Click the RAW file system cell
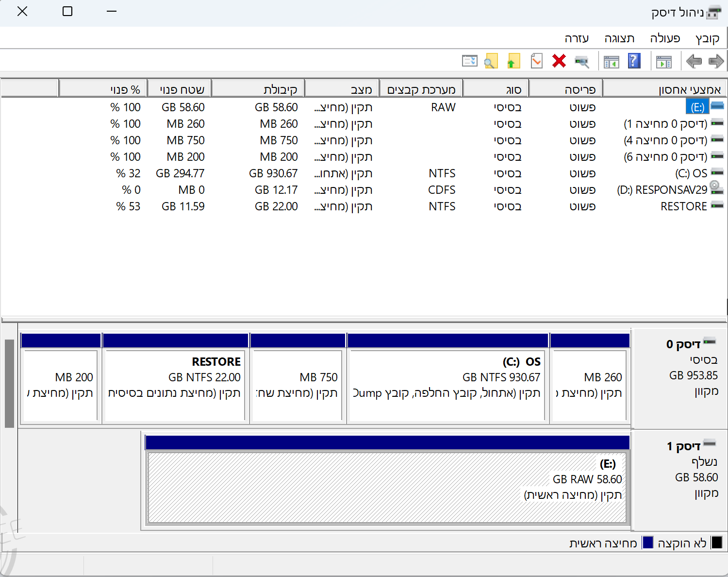This screenshot has height=577, width=728. pyautogui.click(x=443, y=107)
